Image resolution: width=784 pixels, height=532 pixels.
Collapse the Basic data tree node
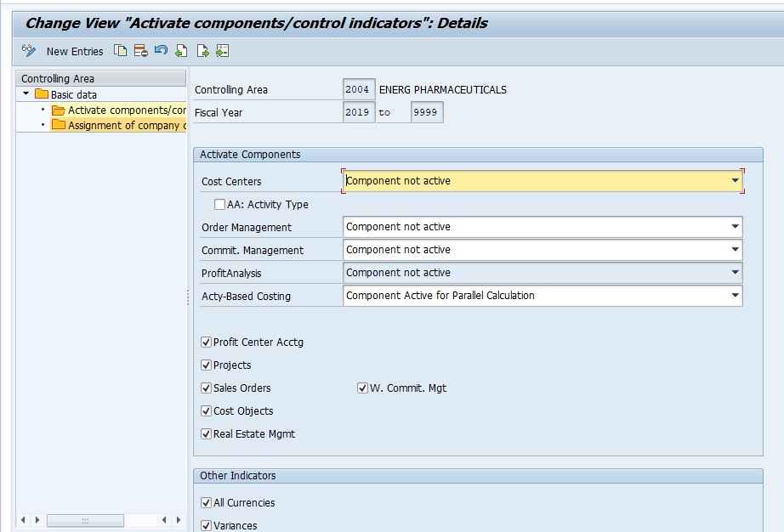coord(26,94)
